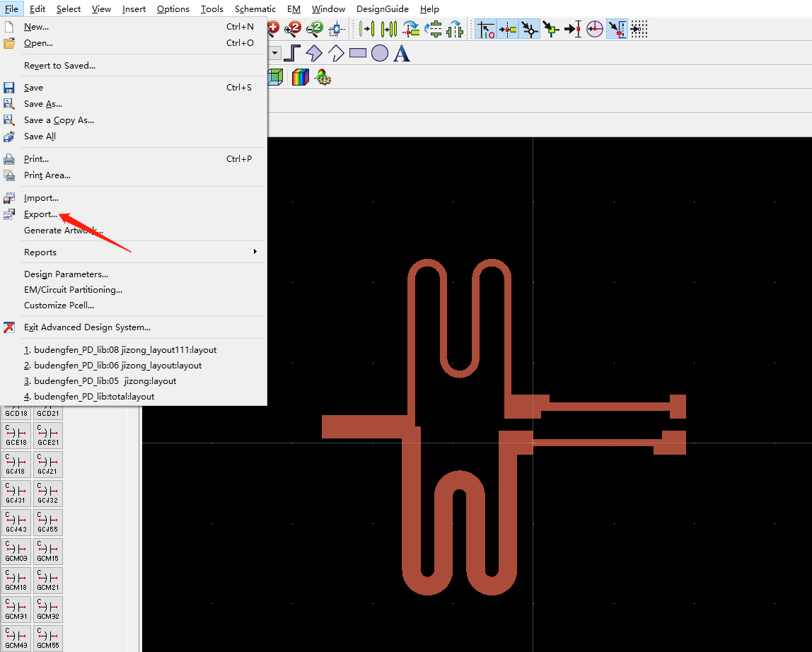The height and width of the screenshot is (652, 812).
Task: Click the Zoom In by 2 magnifier icon
Action: [x=293, y=29]
